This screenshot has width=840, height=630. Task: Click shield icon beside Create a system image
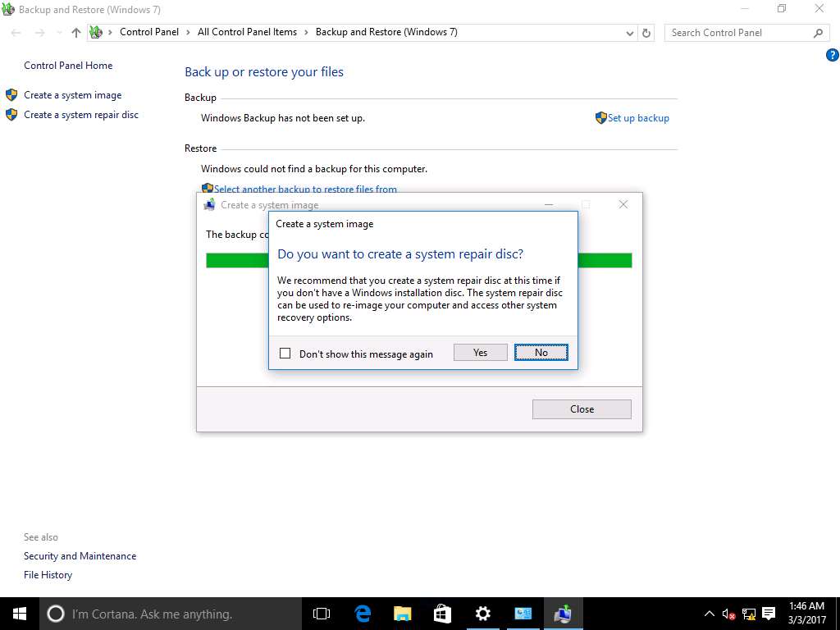tap(11, 95)
